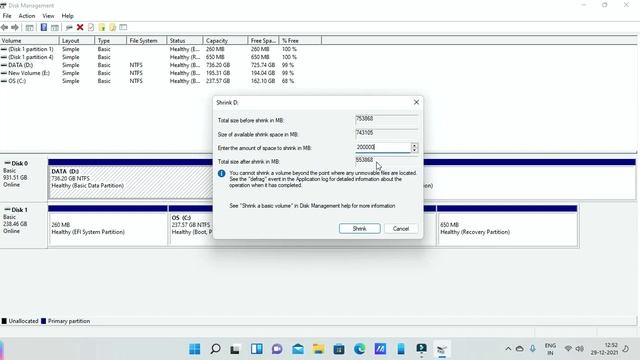
Task: Select the OS (C:) partition block
Action: tap(191, 229)
